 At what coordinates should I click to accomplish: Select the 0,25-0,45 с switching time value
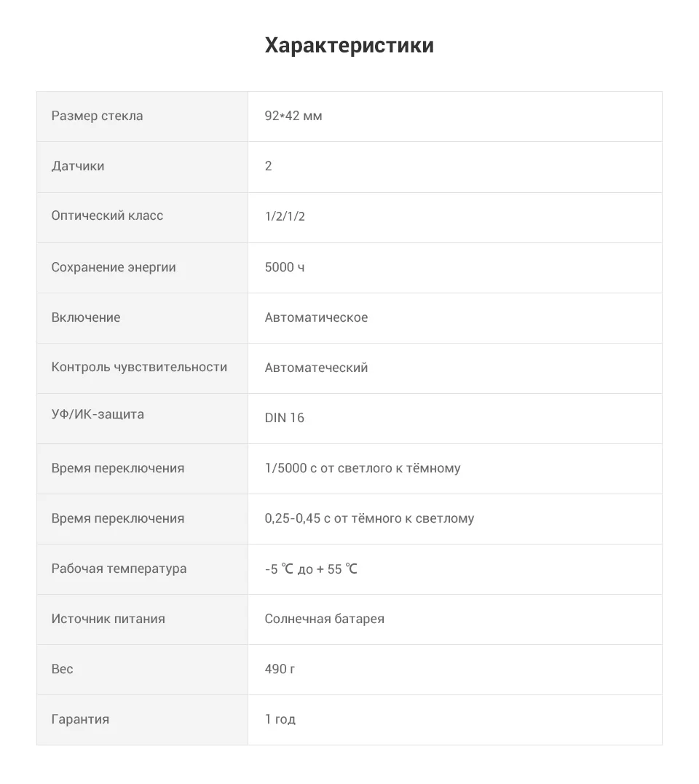pos(369,518)
